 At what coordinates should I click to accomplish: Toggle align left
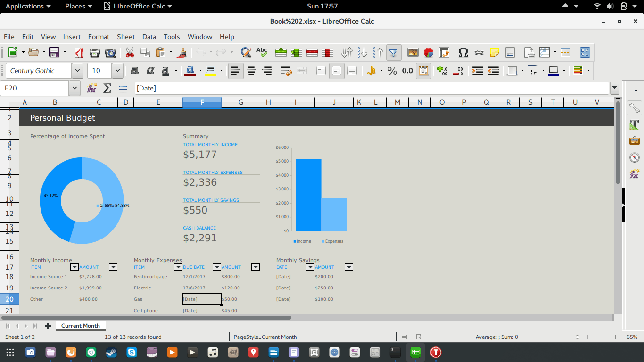coord(236,71)
